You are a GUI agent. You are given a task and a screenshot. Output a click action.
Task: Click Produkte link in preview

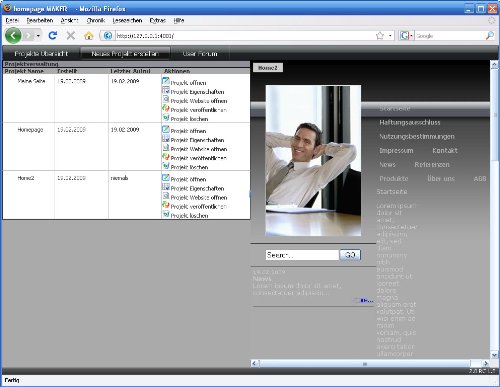394,179
